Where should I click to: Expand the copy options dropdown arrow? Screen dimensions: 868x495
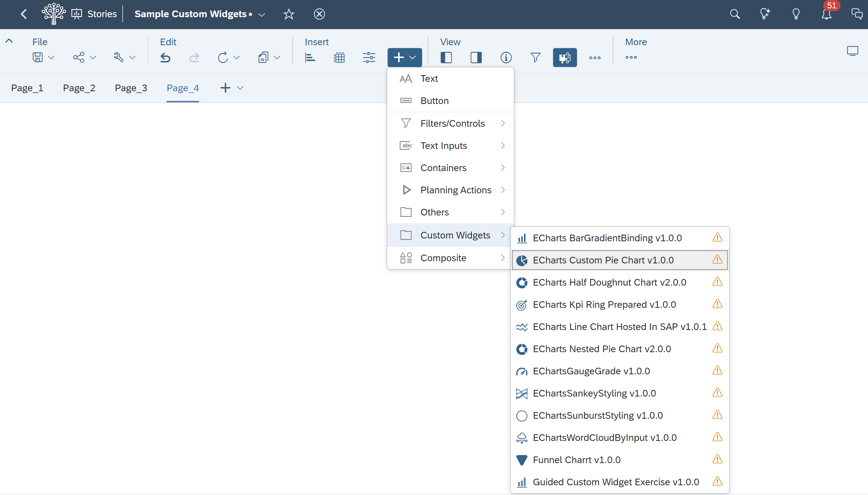pos(277,57)
